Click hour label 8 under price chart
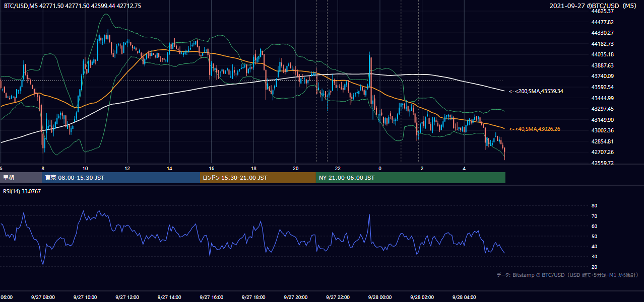The image size is (644, 302). 43,168
